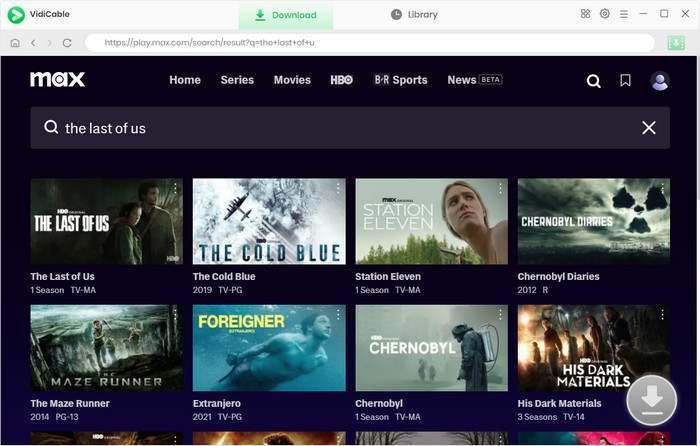
Task: Navigate forward with the forward arrow
Action: [50, 43]
